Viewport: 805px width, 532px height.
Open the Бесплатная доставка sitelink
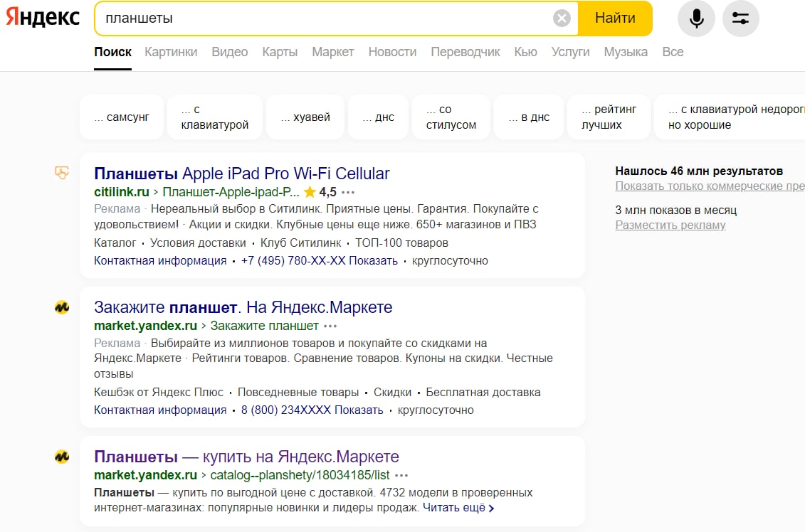coord(483,392)
